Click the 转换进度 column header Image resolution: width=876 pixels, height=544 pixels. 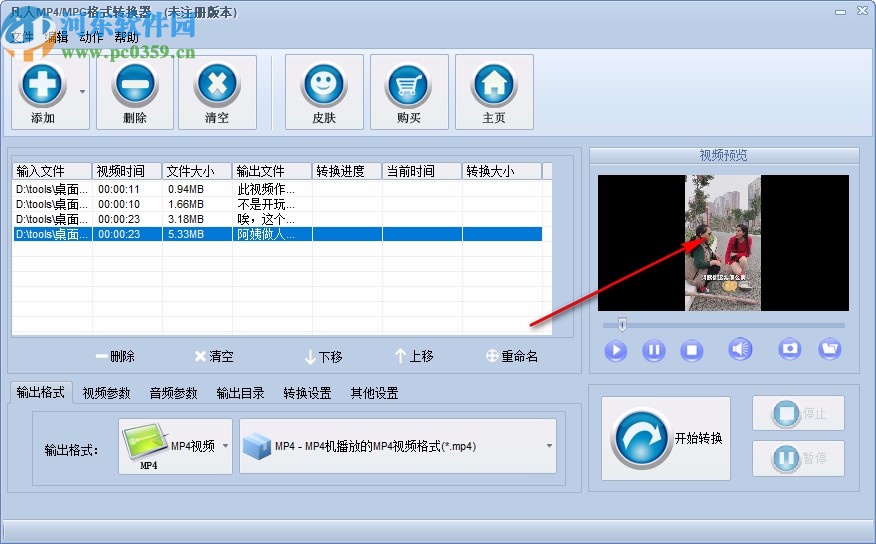tap(347, 171)
